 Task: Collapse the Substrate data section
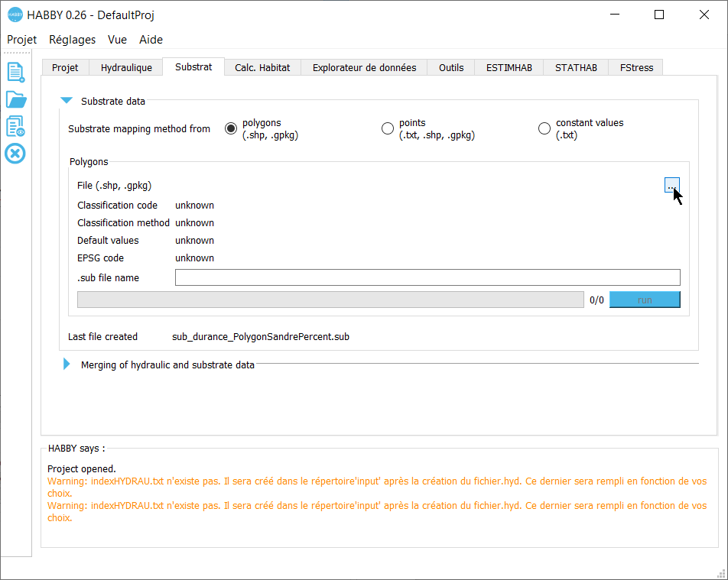pyautogui.click(x=67, y=101)
